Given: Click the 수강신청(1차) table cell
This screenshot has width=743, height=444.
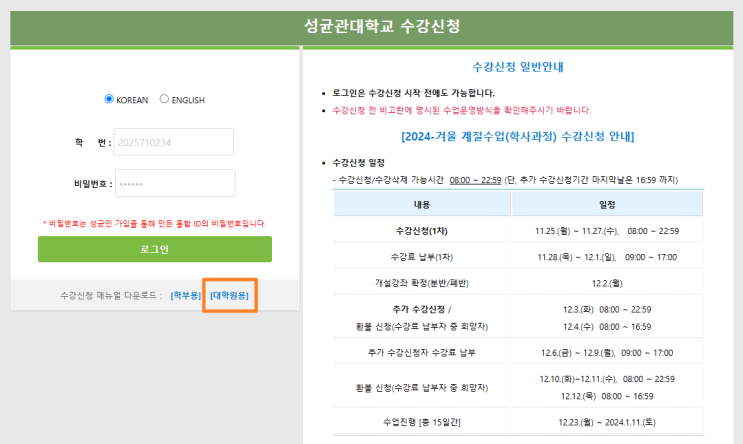Looking at the screenshot, I should coord(422,231).
